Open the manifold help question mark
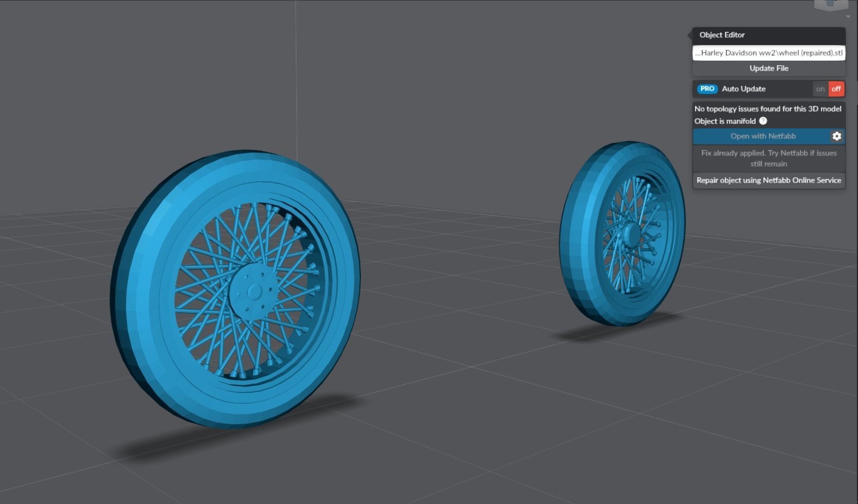The width and height of the screenshot is (858, 504). click(x=763, y=121)
